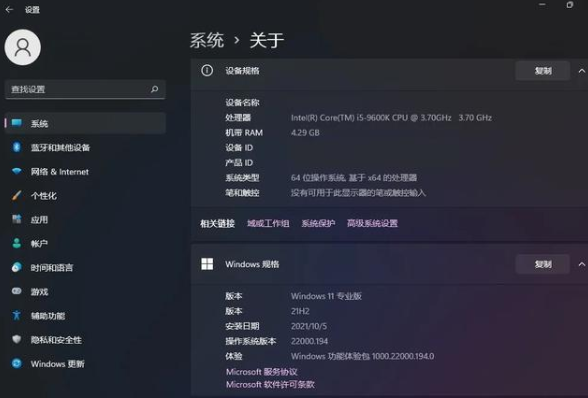
Task: Open Microsoft 软件许可条款 link
Action: pos(270,384)
